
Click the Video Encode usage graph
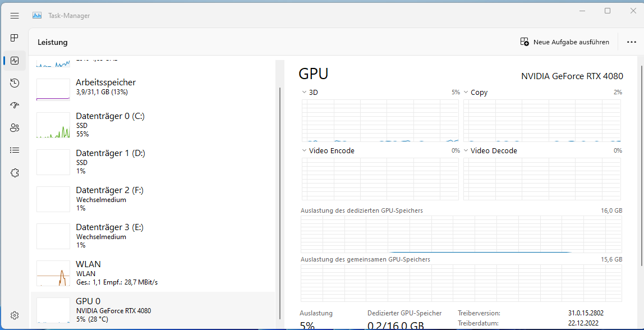click(x=380, y=179)
